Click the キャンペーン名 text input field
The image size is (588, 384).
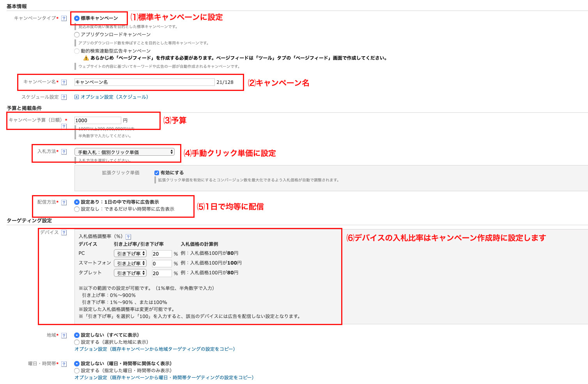(x=144, y=82)
